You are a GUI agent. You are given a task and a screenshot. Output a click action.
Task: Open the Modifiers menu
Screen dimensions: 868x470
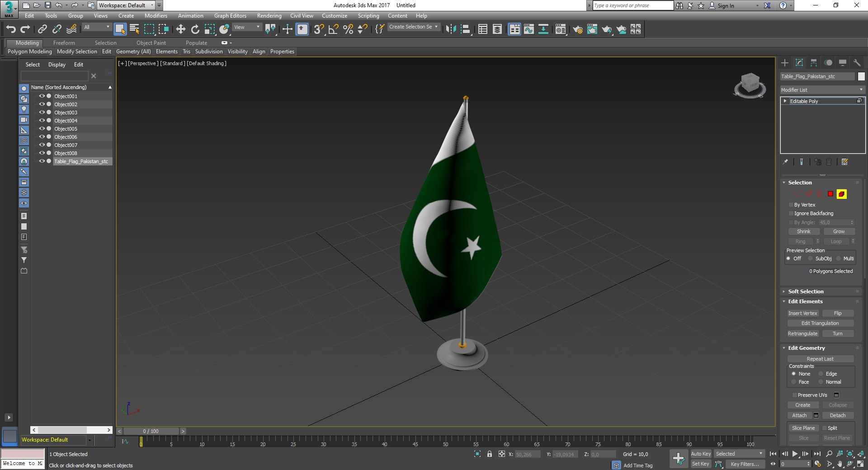pyautogui.click(x=156, y=16)
